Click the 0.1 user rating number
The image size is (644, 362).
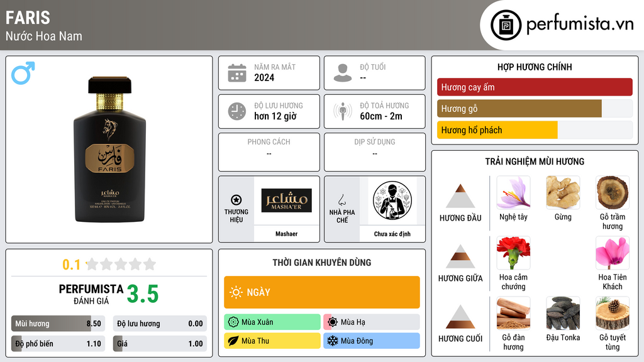coord(72,265)
